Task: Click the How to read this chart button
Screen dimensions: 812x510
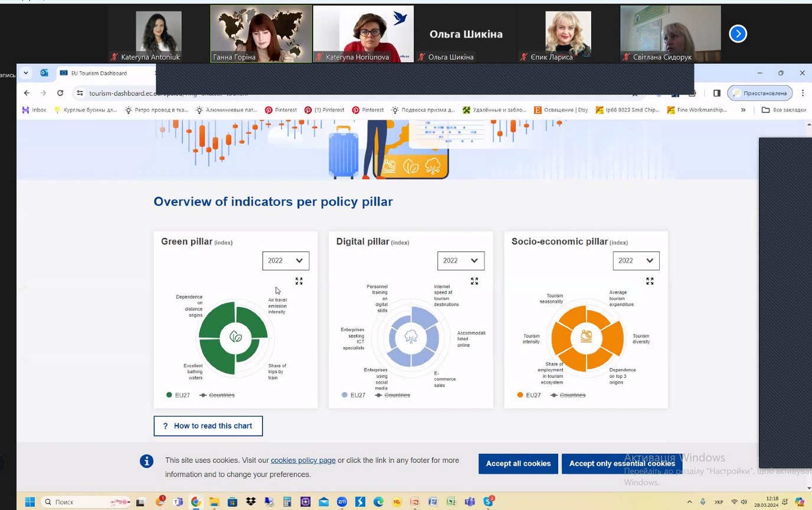Action: (208, 426)
